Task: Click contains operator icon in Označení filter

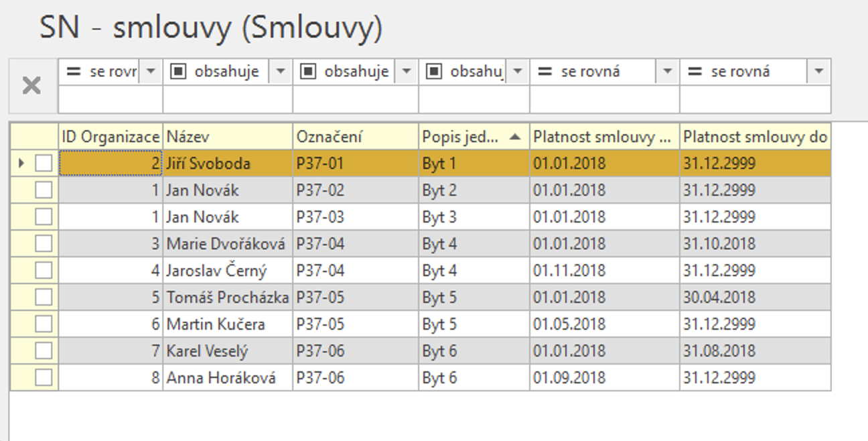Action: [x=308, y=71]
